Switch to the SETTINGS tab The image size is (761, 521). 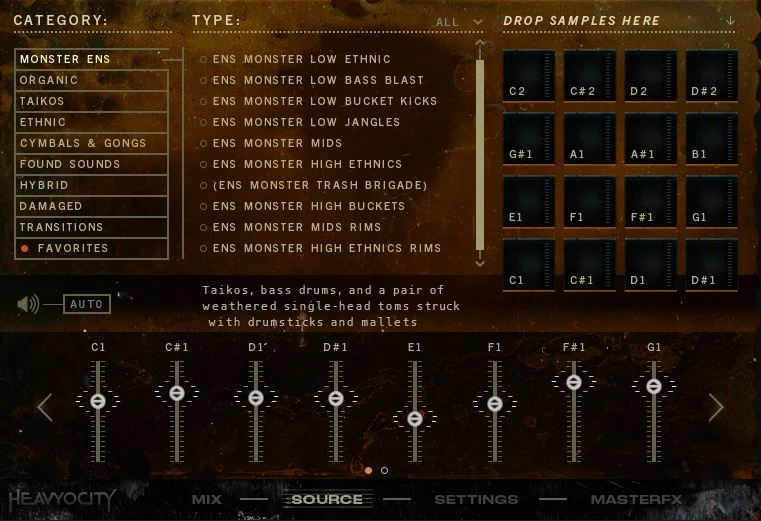pyautogui.click(x=476, y=499)
